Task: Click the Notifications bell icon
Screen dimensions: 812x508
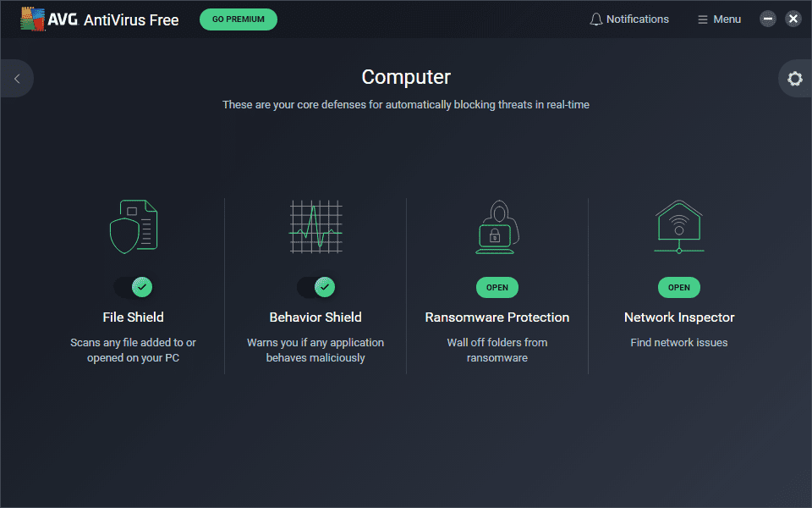Action: (596, 19)
